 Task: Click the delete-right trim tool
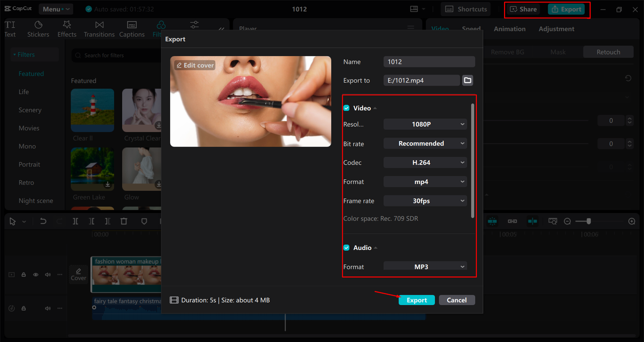point(108,221)
